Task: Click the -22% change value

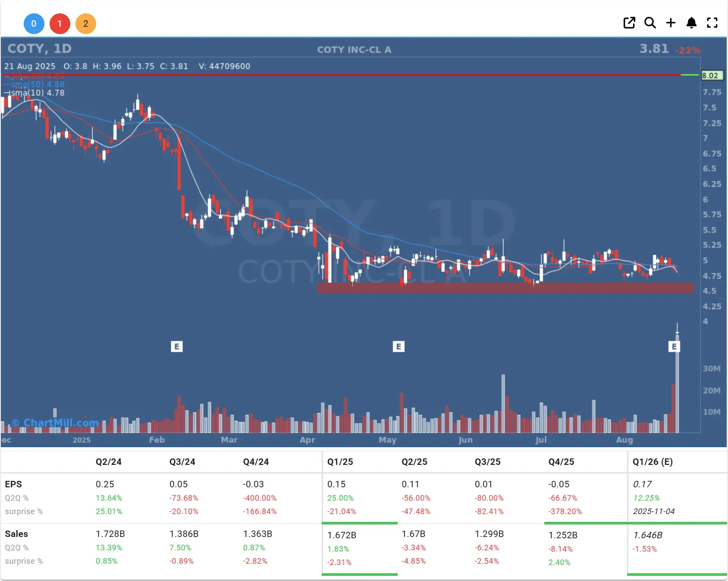Action: (x=688, y=51)
